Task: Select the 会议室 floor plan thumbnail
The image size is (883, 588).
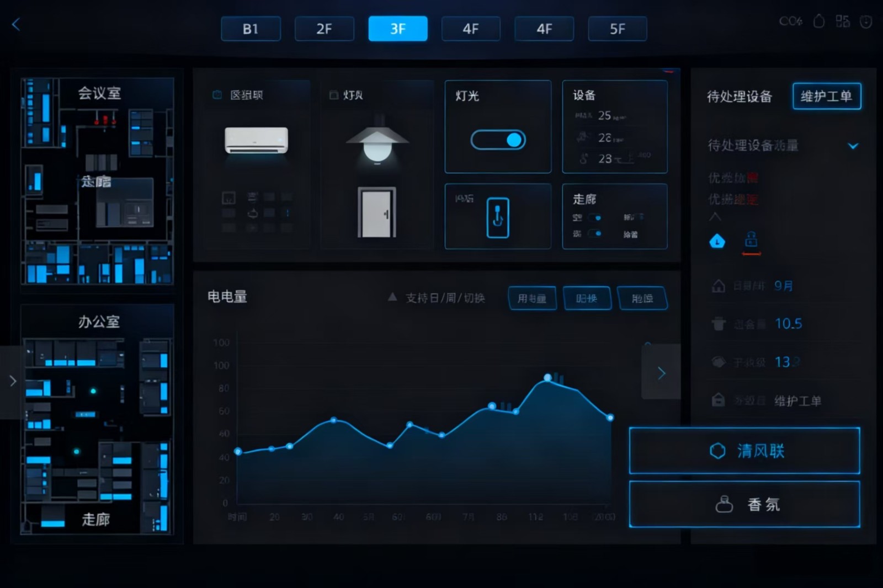Action: [x=98, y=181]
